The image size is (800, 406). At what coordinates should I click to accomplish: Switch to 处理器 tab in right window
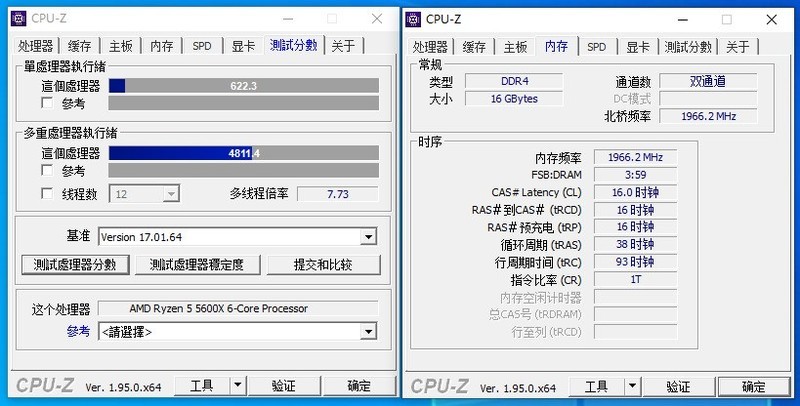pos(430,47)
